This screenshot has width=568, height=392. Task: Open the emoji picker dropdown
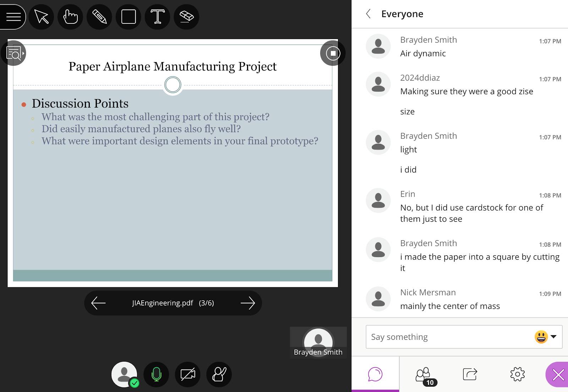(546, 337)
